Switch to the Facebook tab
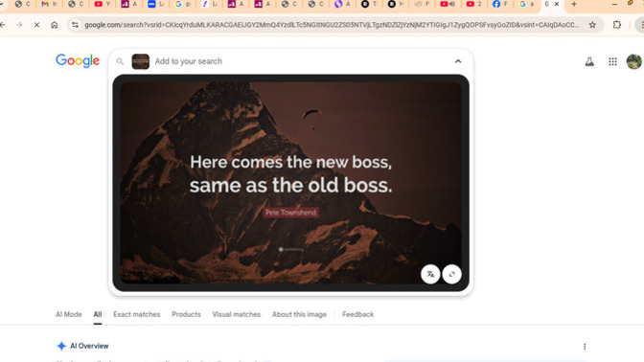The image size is (644, 362). point(500,4)
